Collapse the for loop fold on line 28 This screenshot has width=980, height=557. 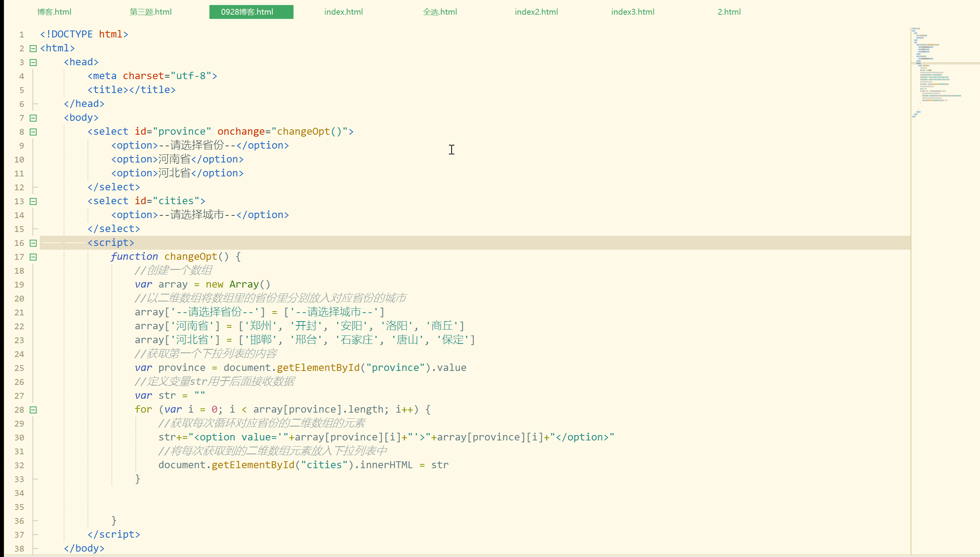(x=33, y=410)
